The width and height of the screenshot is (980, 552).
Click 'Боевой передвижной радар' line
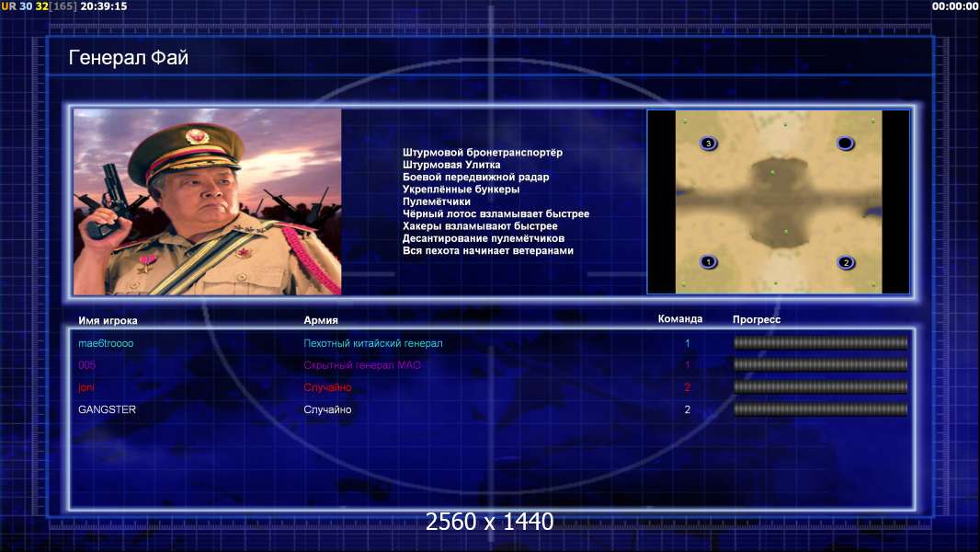[x=475, y=177]
